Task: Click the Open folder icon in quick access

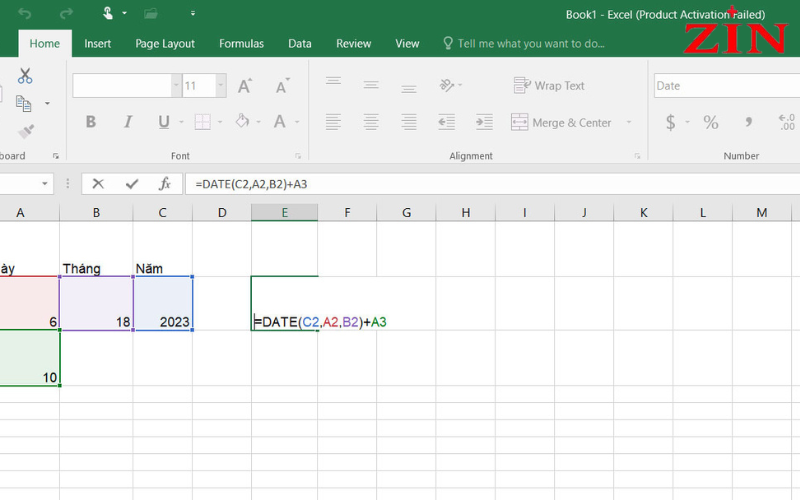Action: (x=151, y=13)
